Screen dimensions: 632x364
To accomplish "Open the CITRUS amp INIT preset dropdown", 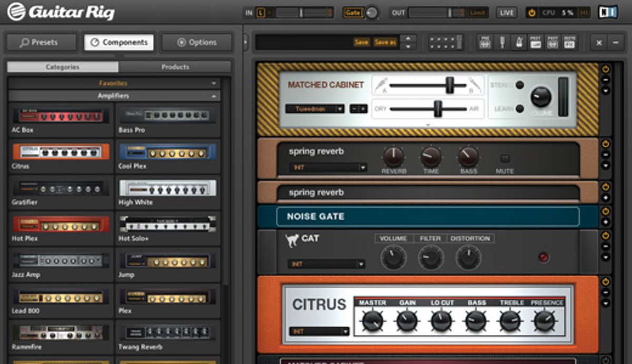I will point(319,331).
